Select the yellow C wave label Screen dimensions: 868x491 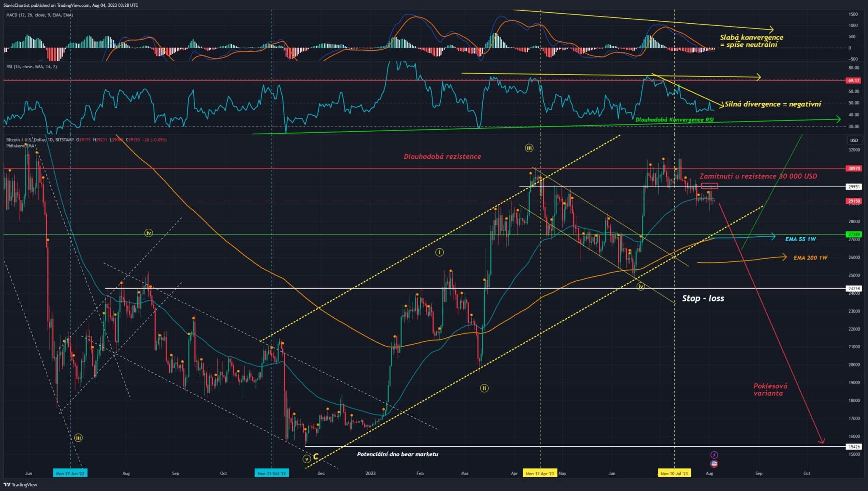coord(316,457)
